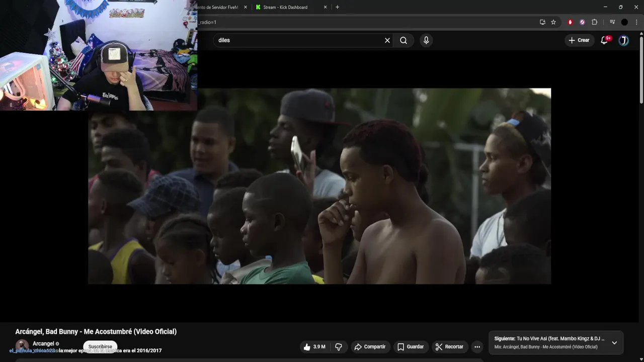The width and height of the screenshot is (644, 362).
Task: Expand the Siguiente mix queue panel
Action: 614,343
